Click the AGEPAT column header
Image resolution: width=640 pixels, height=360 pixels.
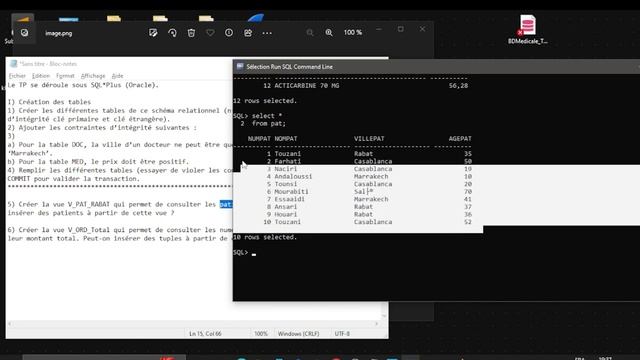tap(460, 139)
